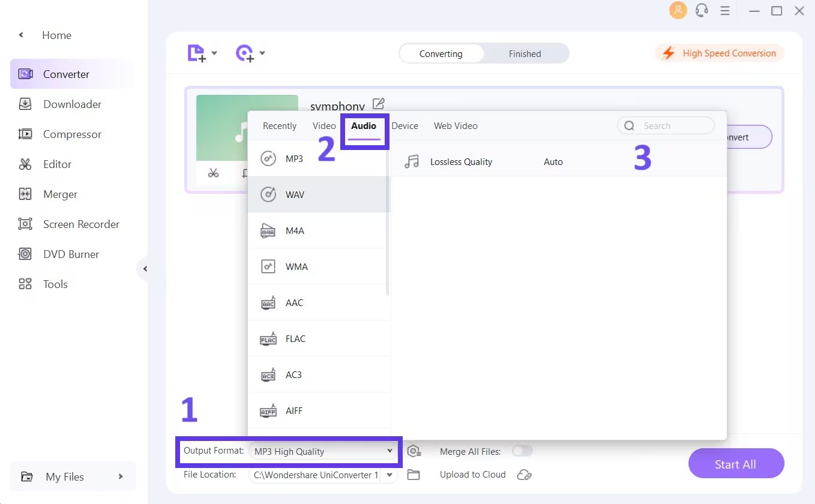Click the output settings gear icon
This screenshot has height=504, width=815.
tap(414, 451)
